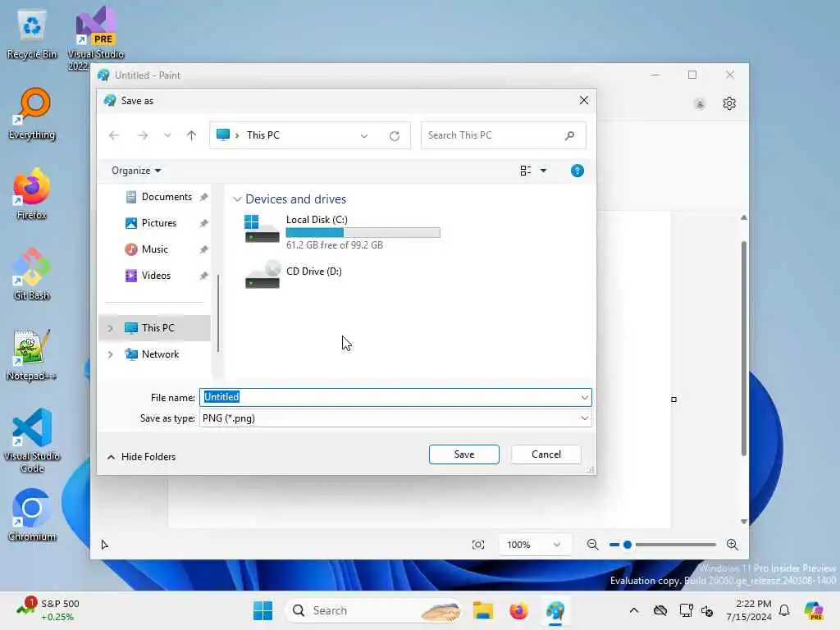
Task: Select the Git Bash desktop shortcut
Action: pos(32,275)
